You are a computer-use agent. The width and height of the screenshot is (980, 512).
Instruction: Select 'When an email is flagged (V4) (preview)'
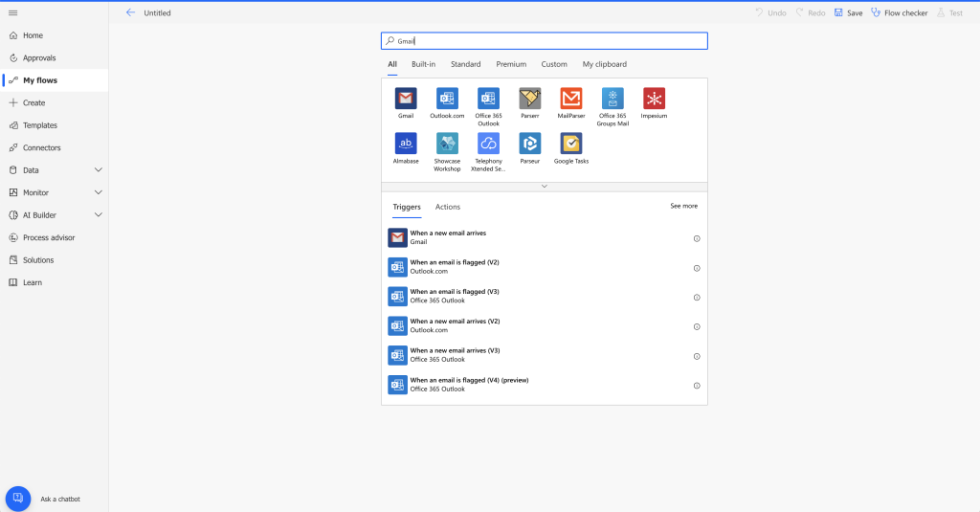coord(545,385)
